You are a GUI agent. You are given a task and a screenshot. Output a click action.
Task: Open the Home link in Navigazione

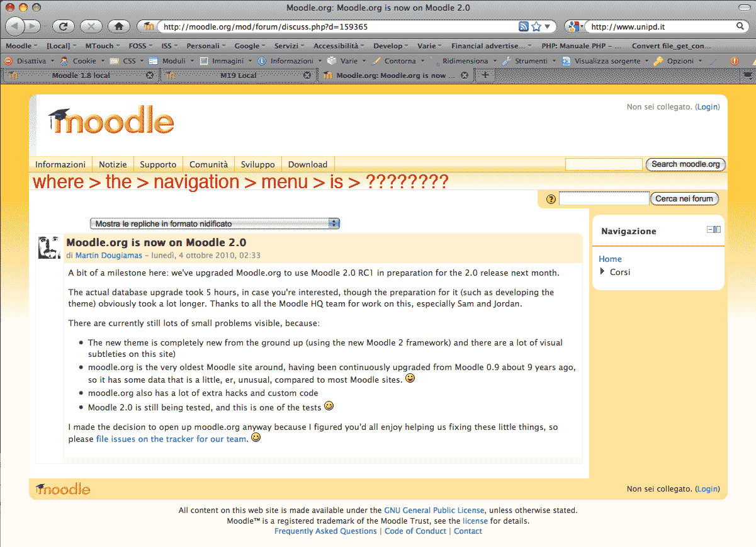610,259
